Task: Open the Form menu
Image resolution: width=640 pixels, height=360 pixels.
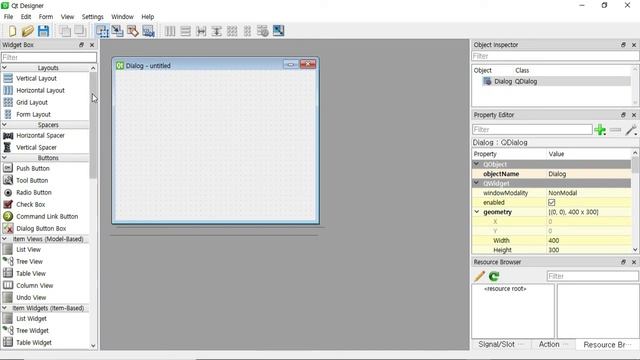Action: pos(46,17)
